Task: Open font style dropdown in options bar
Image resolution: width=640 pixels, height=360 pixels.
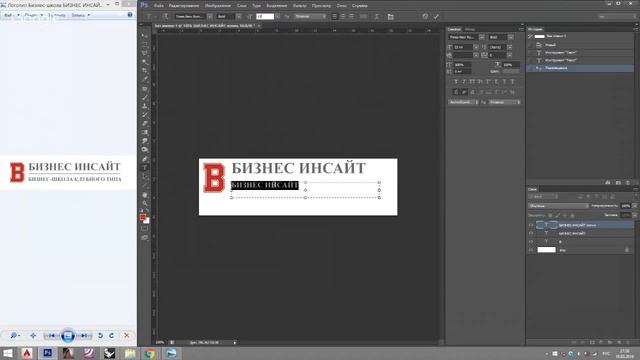Action: point(238,16)
